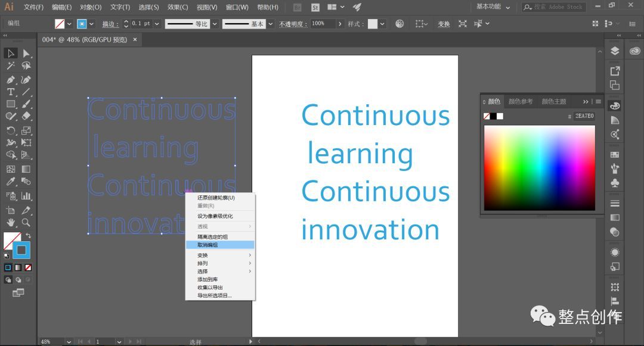Click the large stroke color box in the toolbar
The width and height of the screenshot is (644, 346).
(21, 250)
